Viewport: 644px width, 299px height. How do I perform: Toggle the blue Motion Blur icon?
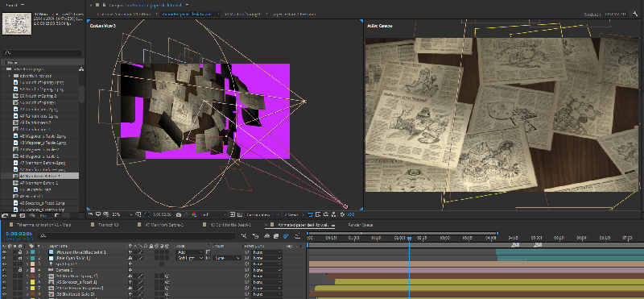pos(286,236)
